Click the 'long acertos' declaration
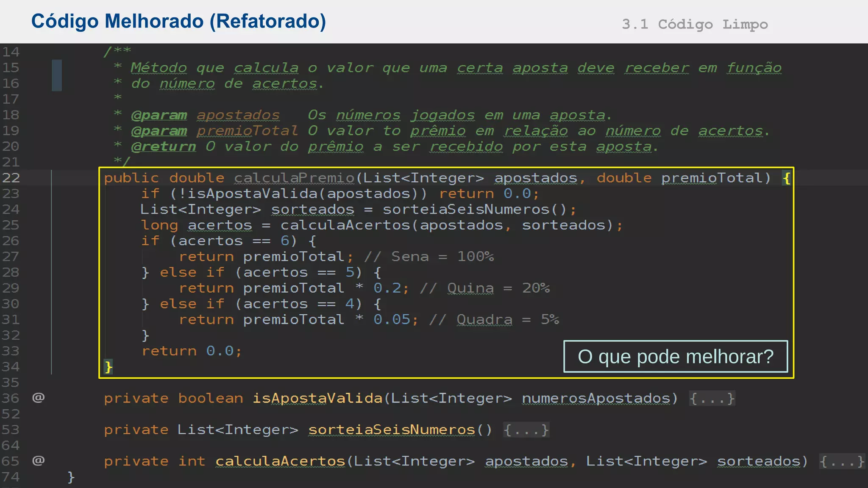868x488 pixels. click(x=197, y=225)
